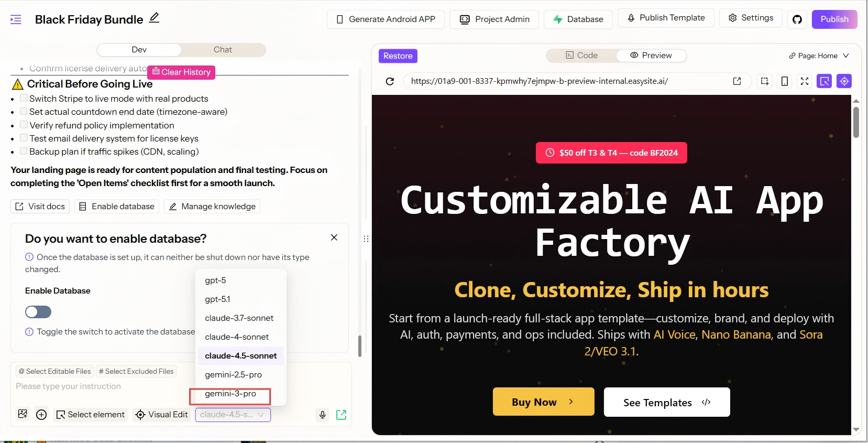Image resolution: width=868 pixels, height=443 pixels.
Task: Clear the chat history
Action: [181, 72]
